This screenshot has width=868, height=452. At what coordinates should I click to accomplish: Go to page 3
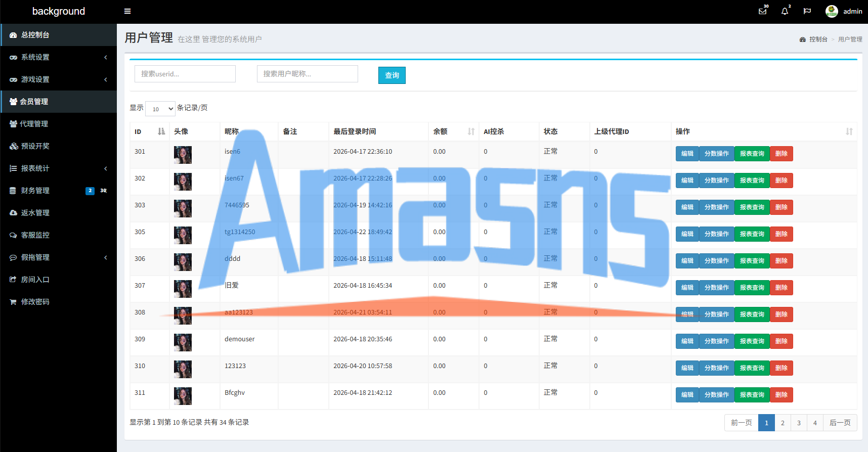(x=799, y=423)
